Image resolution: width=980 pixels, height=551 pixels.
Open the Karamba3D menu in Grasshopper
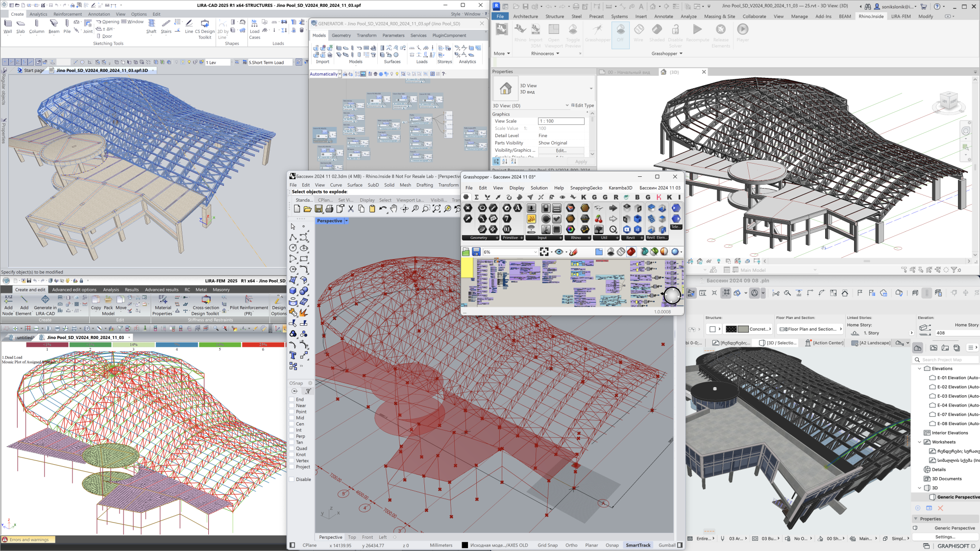pyautogui.click(x=620, y=188)
